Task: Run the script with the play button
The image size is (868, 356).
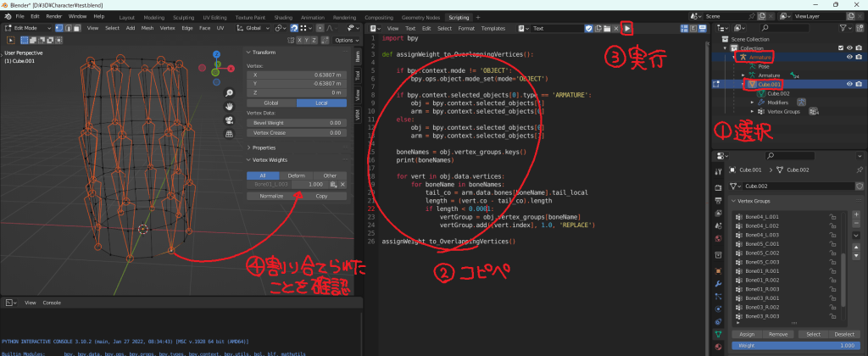Action: tap(627, 28)
